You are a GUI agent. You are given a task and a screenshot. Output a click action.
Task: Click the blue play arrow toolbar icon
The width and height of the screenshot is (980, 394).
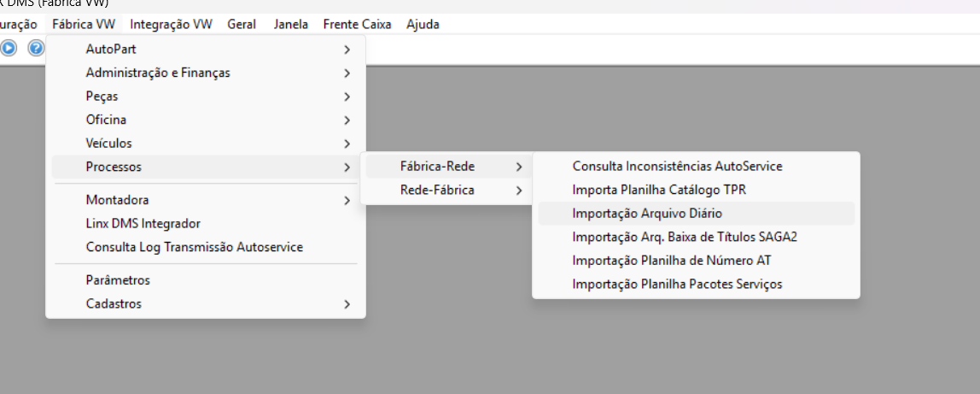coord(9,48)
